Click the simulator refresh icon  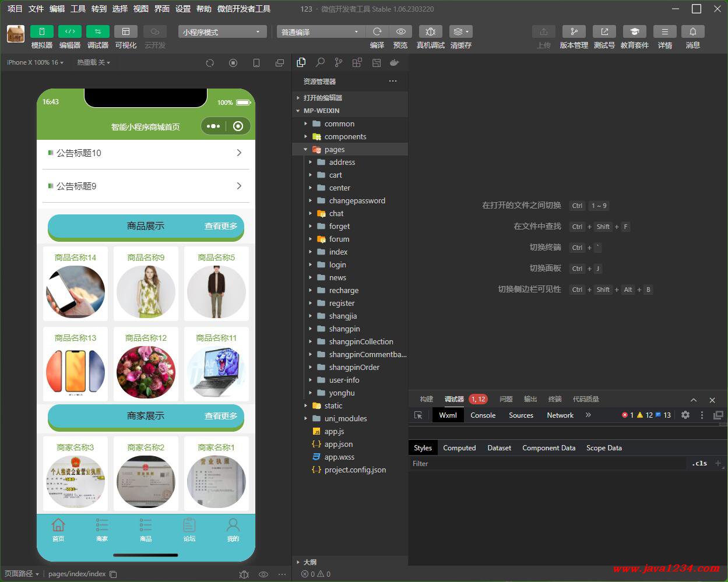(210, 63)
